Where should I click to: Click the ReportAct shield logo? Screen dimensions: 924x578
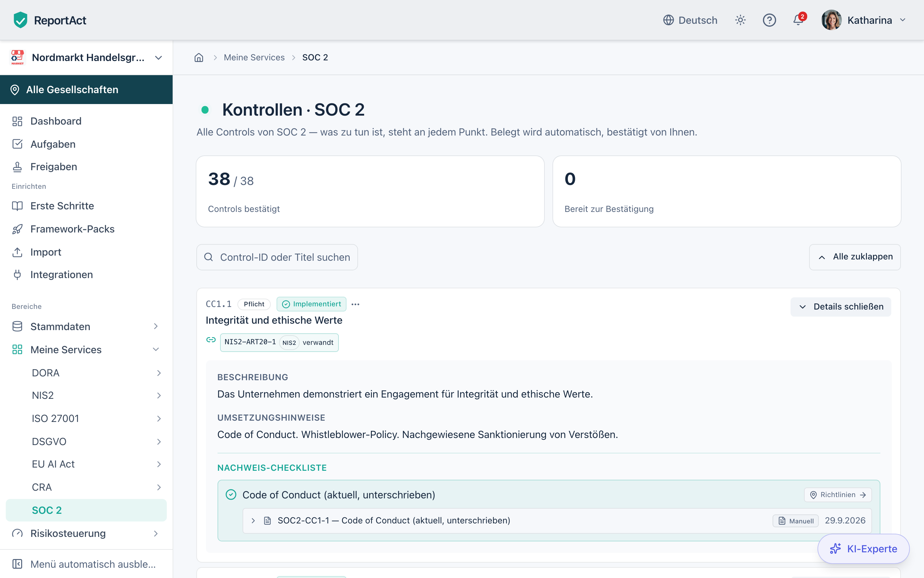click(20, 20)
